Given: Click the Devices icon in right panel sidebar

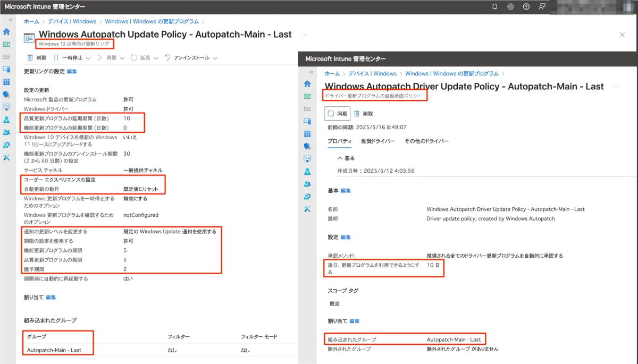Looking at the screenshot, I should [307, 121].
